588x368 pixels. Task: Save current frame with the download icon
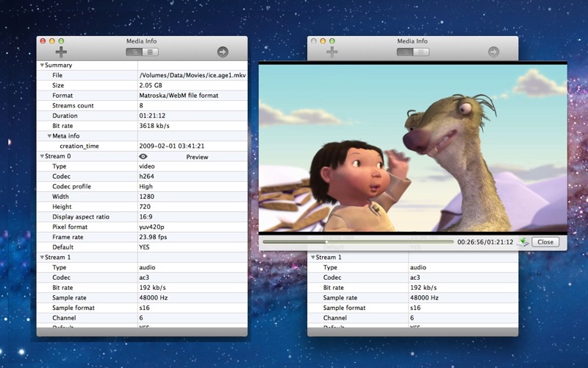[523, 242]
